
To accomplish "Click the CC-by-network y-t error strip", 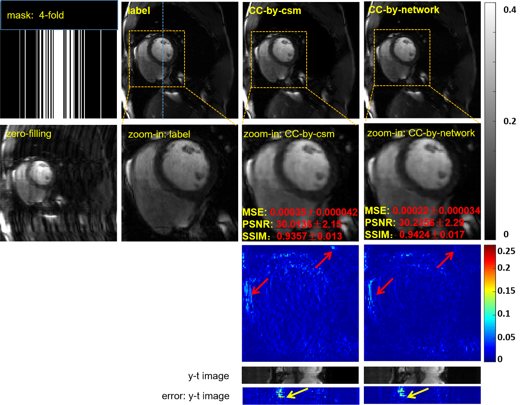I will coord(422,395).
